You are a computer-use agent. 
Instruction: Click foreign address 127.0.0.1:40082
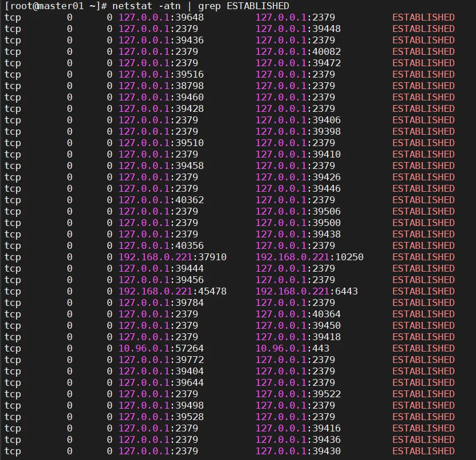pos(298,51)
